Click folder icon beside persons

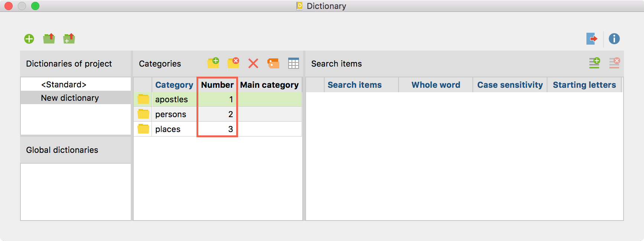(x=143, y=114)
